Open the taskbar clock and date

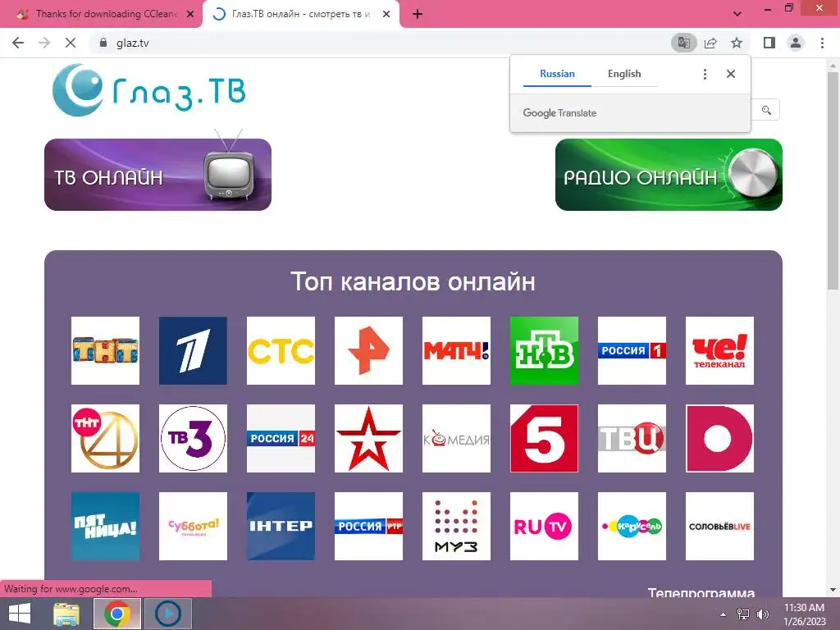pos(805,614)
